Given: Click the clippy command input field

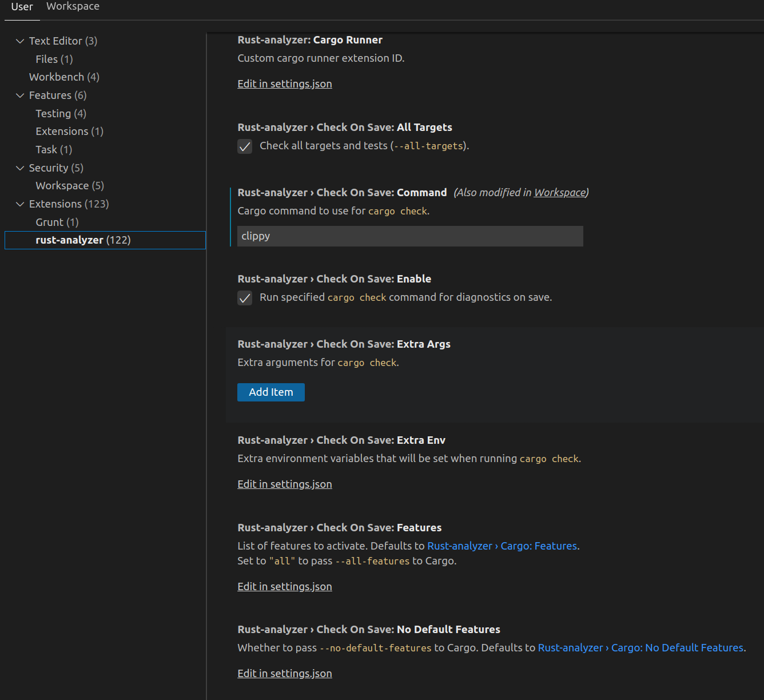Looking at the screenshot, I should pyautogui.click(x=410, y=236).
